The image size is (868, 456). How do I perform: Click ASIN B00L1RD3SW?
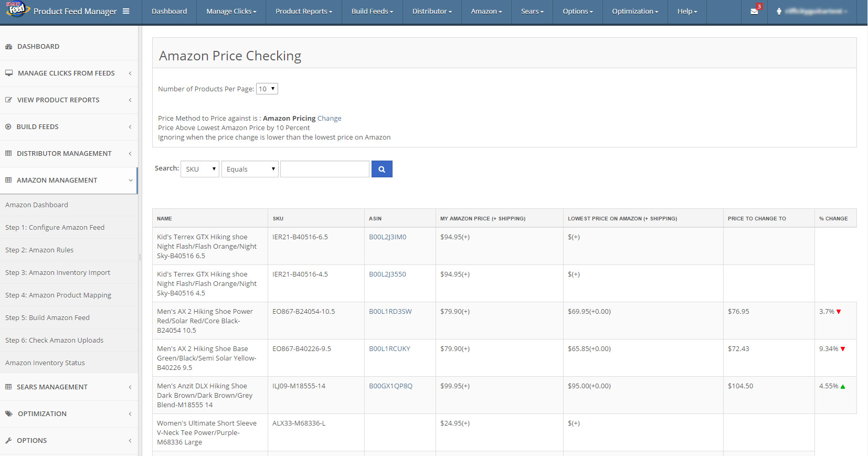click(x=390, y=312)
